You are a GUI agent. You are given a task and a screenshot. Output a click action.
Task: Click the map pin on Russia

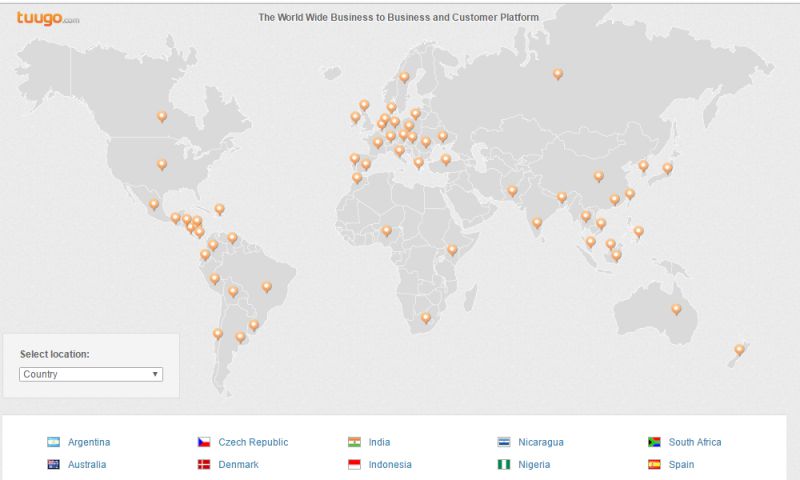(x=558, y=74)
